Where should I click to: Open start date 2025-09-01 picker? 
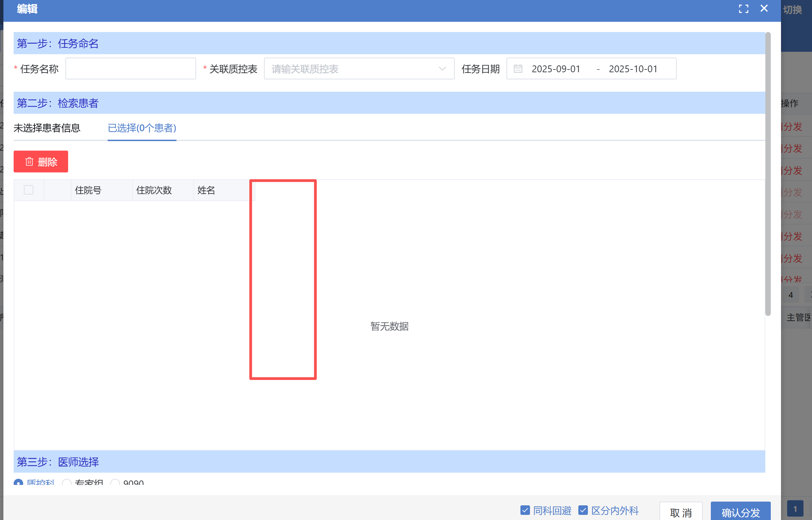coord(556,69)
